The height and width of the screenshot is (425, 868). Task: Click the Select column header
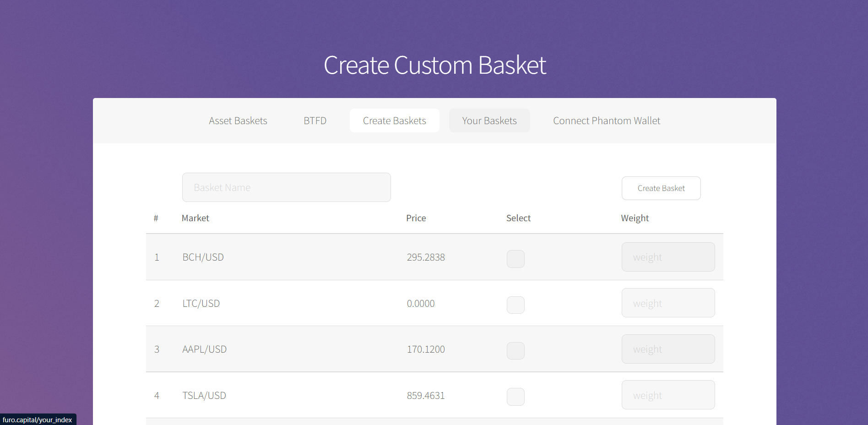coord(518,218)
